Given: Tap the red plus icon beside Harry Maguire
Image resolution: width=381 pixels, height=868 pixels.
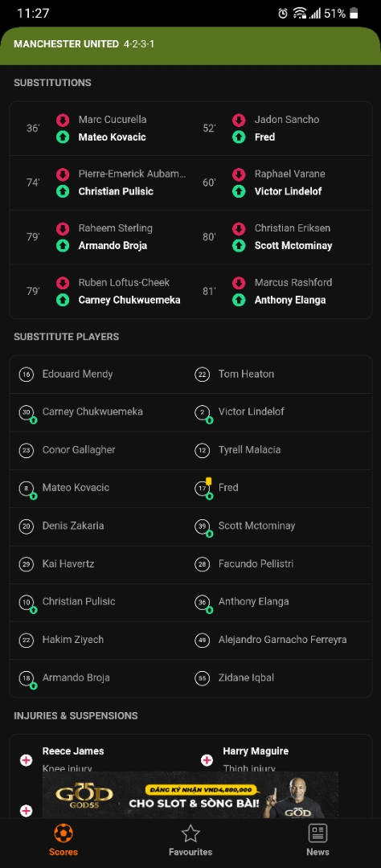Looking at the screenshot, I should tap(207, 760).
